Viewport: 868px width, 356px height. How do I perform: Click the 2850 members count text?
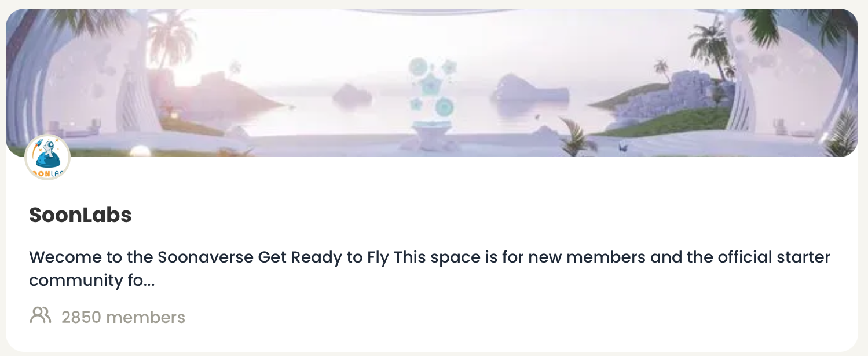pos(123,317)
